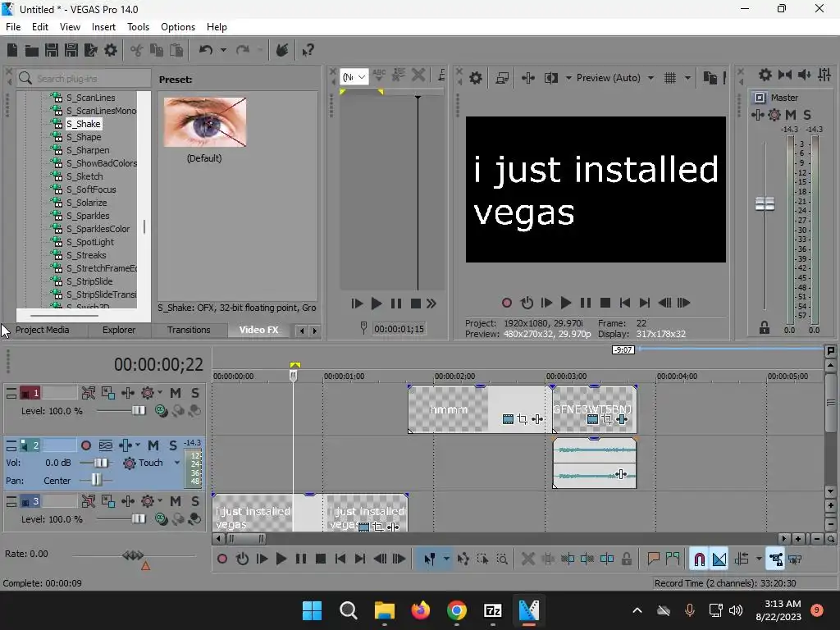Image resolution: width=840 pixels, height=630 pixels.
Task: Arm audio track 2 for record
Action: pyautogui.click(x=85, y=445)
